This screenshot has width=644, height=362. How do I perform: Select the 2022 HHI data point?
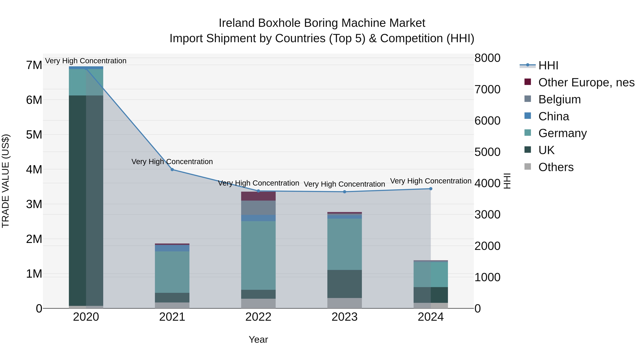258,191
